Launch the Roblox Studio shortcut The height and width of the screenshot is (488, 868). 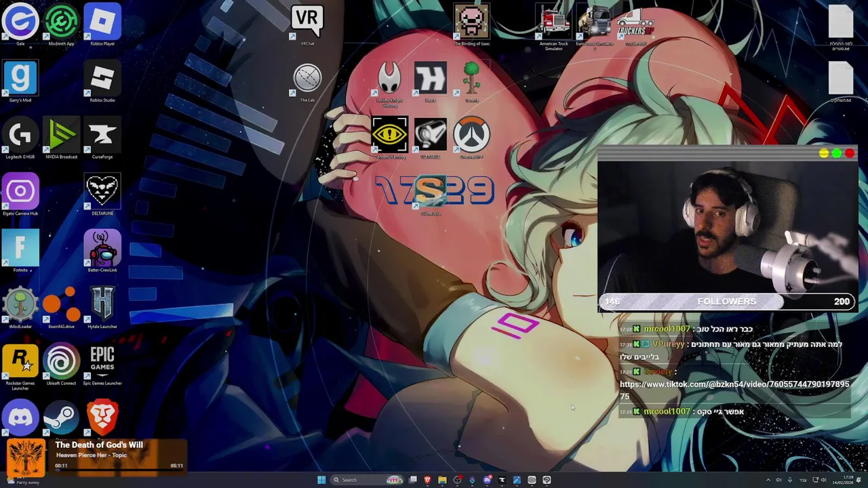pyautogui.click(x=102, y=81)
